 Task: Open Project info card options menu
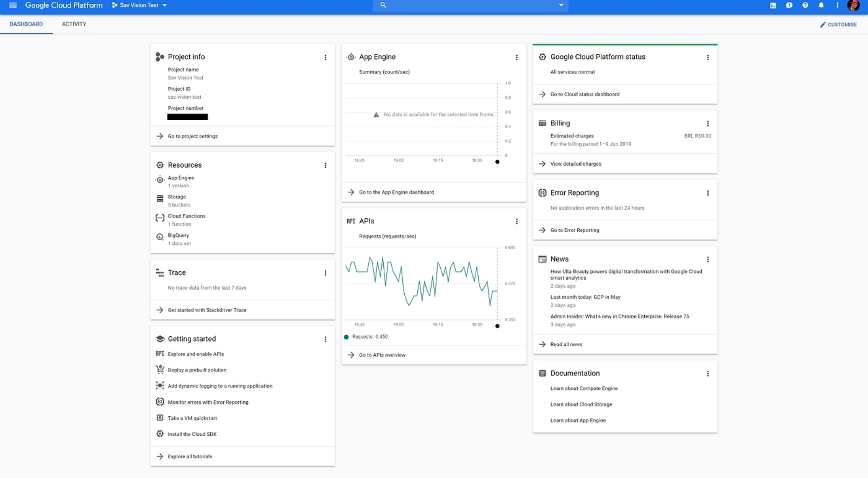(325, 57)
